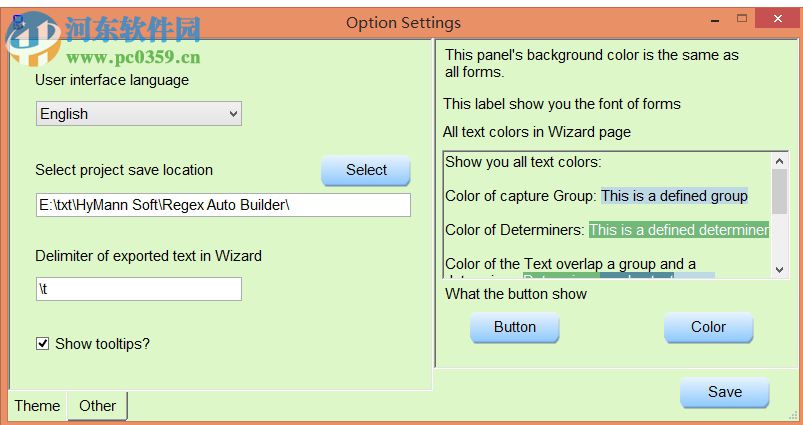Click the English combo box arrow
This screenshot has height=425, width=803.
233,114
